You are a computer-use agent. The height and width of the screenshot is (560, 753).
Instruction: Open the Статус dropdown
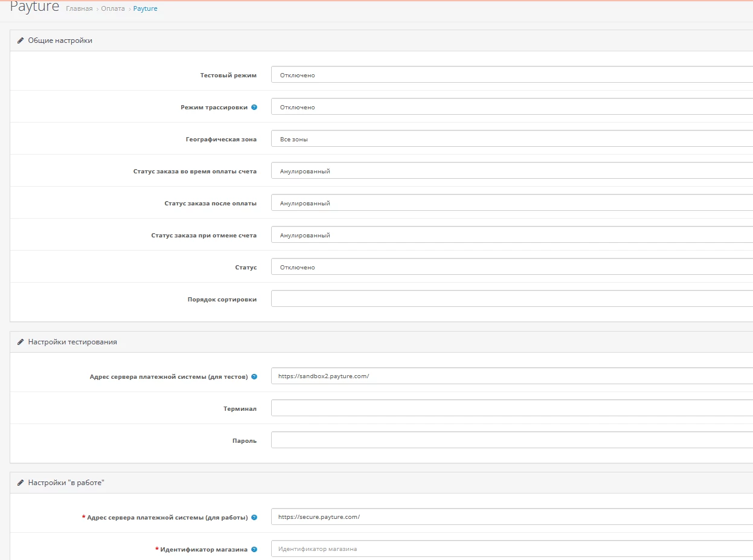[512, 267]
